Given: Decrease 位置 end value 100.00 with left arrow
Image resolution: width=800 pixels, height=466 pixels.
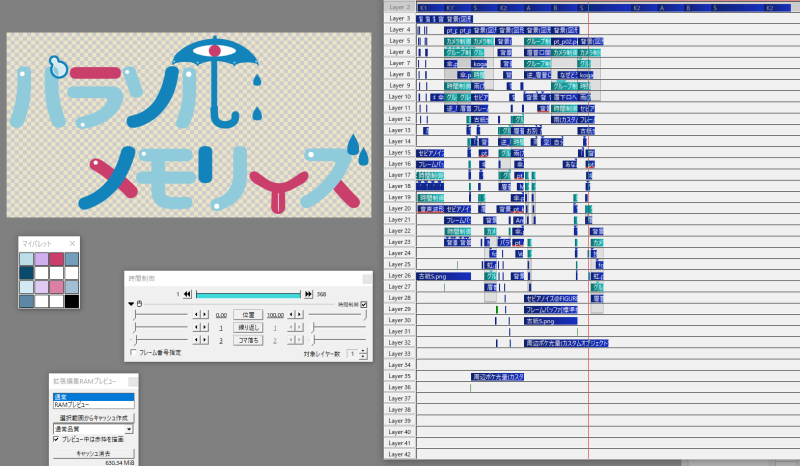Looking at the screenshot, I should coord(291,314).
